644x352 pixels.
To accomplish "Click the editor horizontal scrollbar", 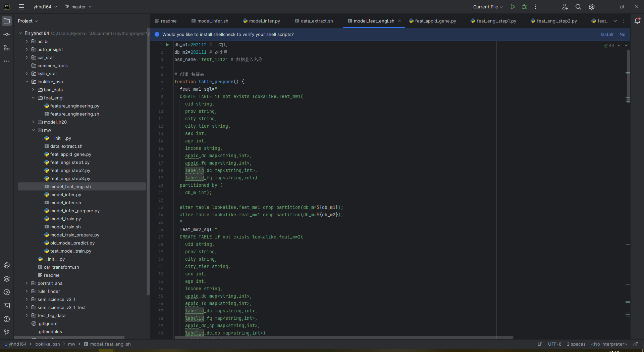I will 344,338.
